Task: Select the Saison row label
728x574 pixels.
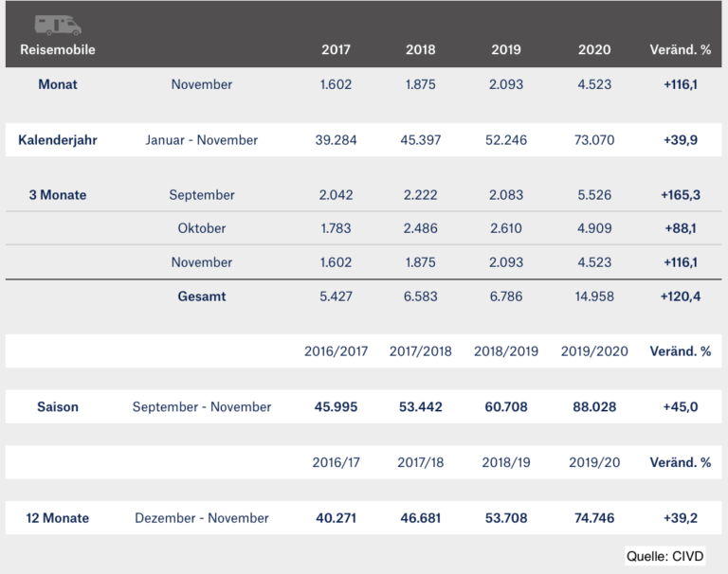Action: click(x=58, y=407)
